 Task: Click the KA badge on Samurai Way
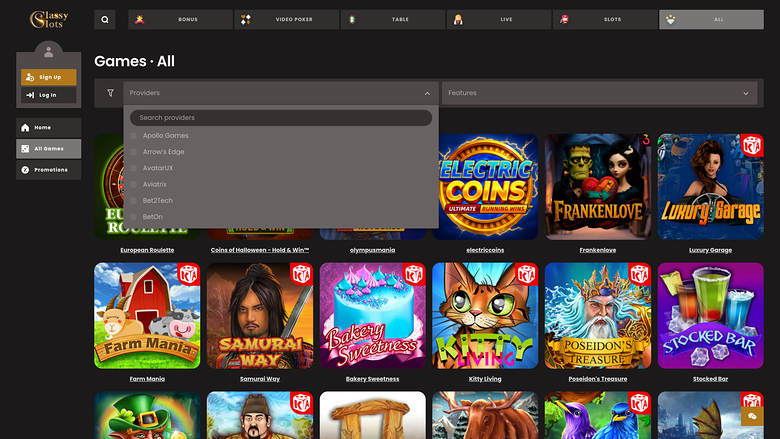[301, 274]
